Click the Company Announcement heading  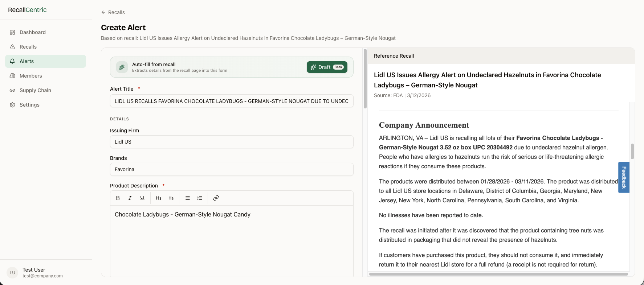point(424,125)
